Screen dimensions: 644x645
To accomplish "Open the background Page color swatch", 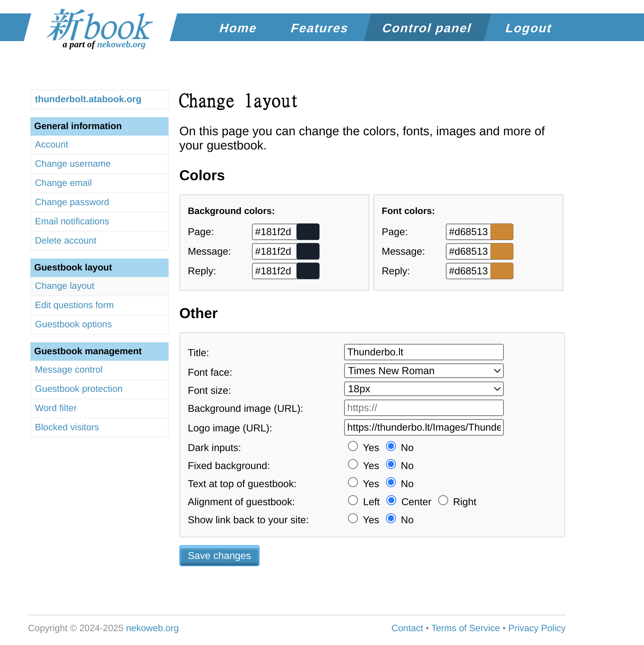I will click(x=308, y=232).
